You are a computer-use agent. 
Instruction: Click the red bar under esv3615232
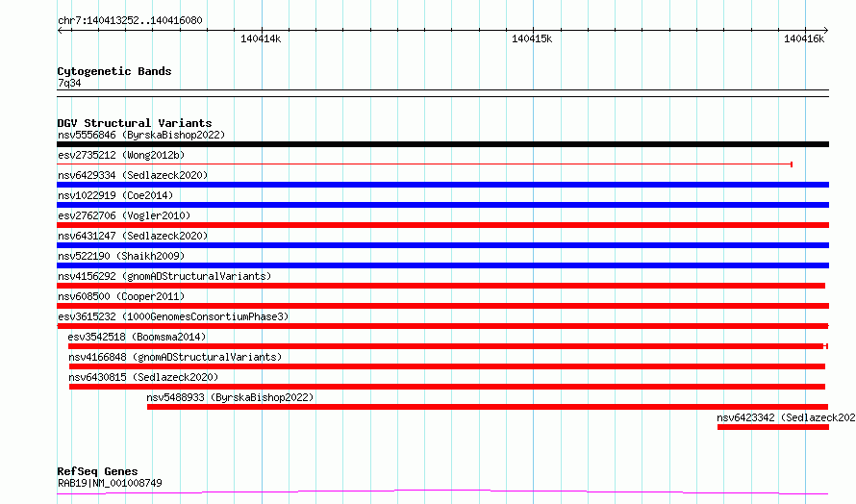coord(442,326)
